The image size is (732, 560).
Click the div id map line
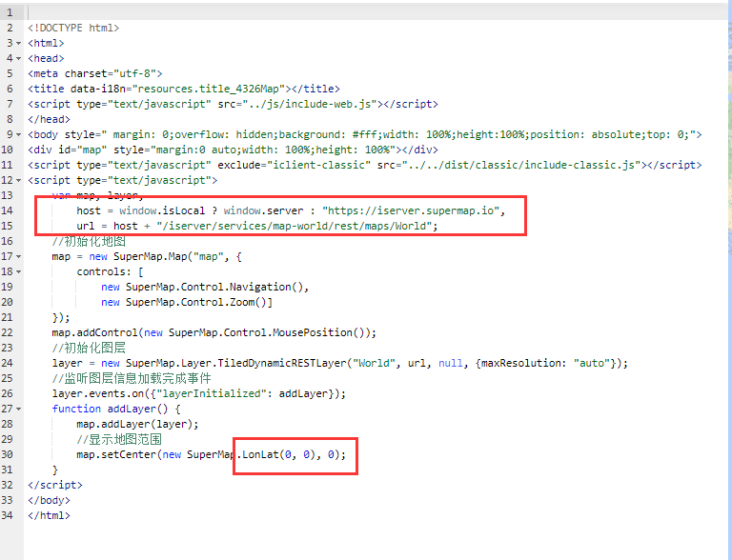click(233, 150)
